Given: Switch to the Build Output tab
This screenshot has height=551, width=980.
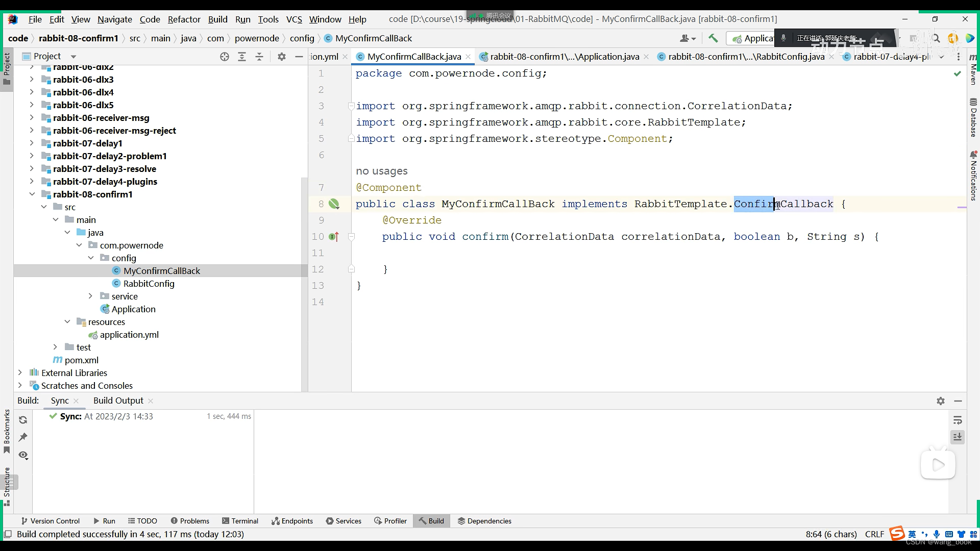Looking at the screenshot, I should pyautogui.click(x=118, y=400).
